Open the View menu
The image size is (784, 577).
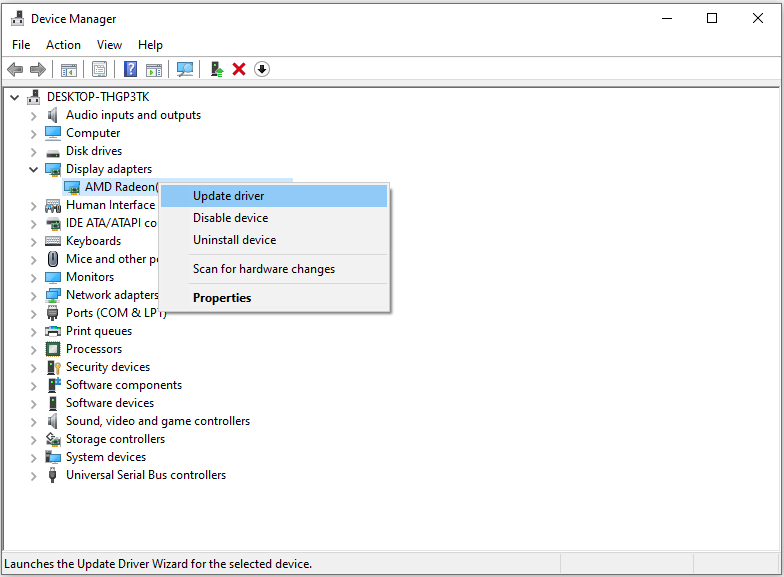point(109,45)
